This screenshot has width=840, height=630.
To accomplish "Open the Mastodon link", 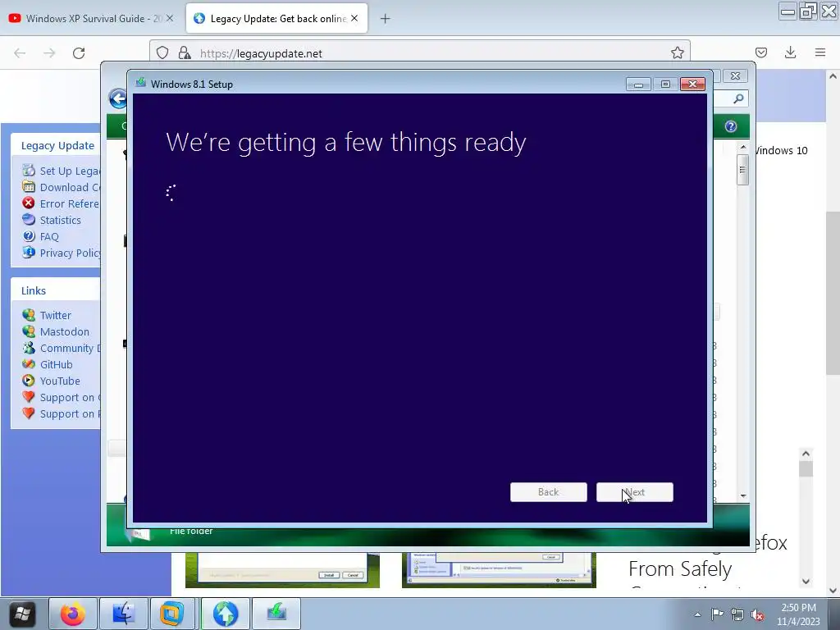I will click(x=64, y=331).
